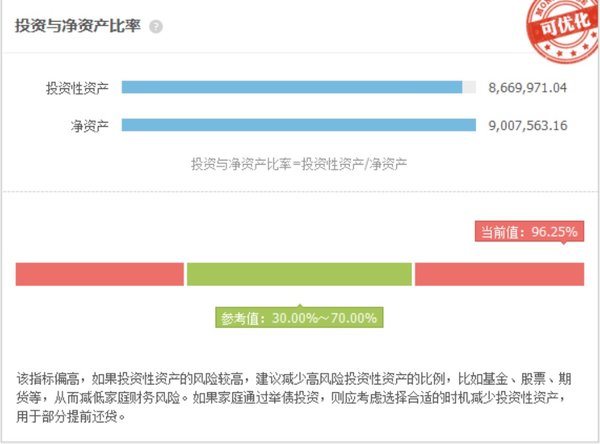The image size is (600, 444).
Task: Click the value 8,669,971.04
Action: [x=527, y=88]
